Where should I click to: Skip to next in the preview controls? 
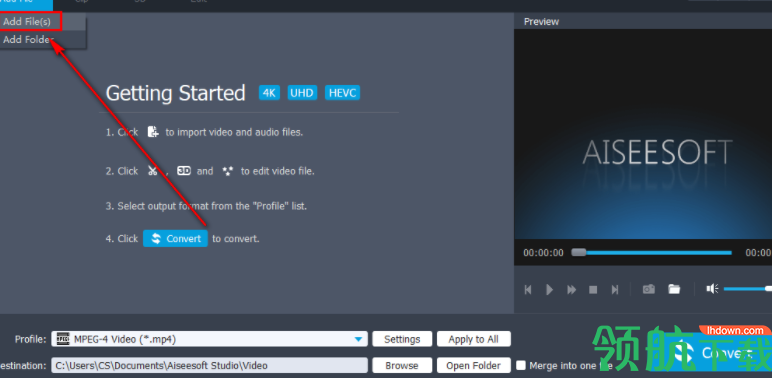coord(615,289)
